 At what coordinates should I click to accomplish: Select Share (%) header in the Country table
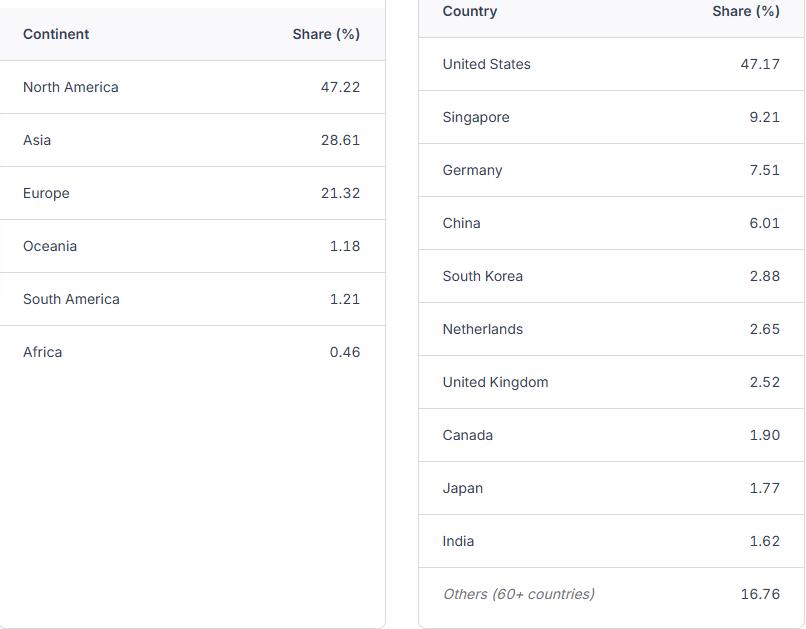745,11
